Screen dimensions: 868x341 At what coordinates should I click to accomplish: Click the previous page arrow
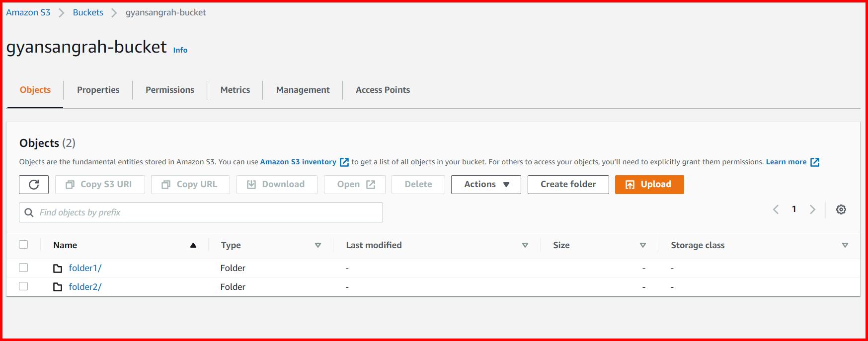click(776, 209)
